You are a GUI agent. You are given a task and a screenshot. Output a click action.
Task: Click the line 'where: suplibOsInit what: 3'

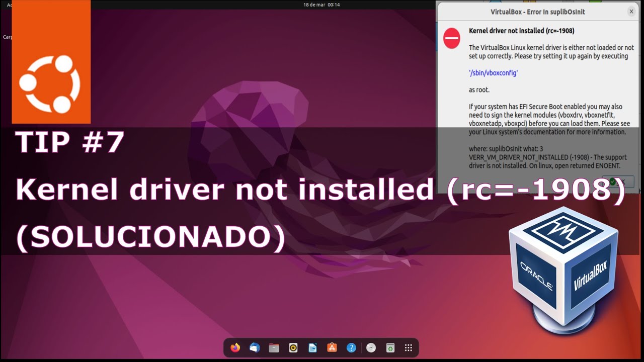pos(506,149)
